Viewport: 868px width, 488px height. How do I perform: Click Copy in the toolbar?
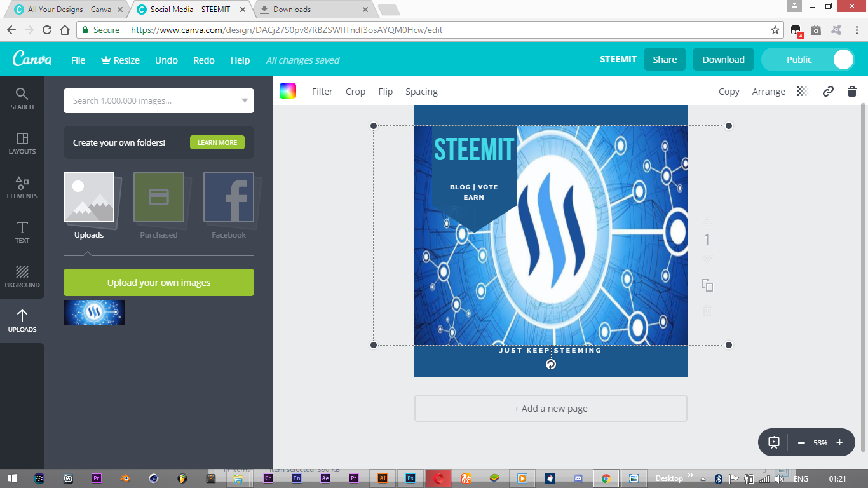pyautogui.click(x=729, y=91)
